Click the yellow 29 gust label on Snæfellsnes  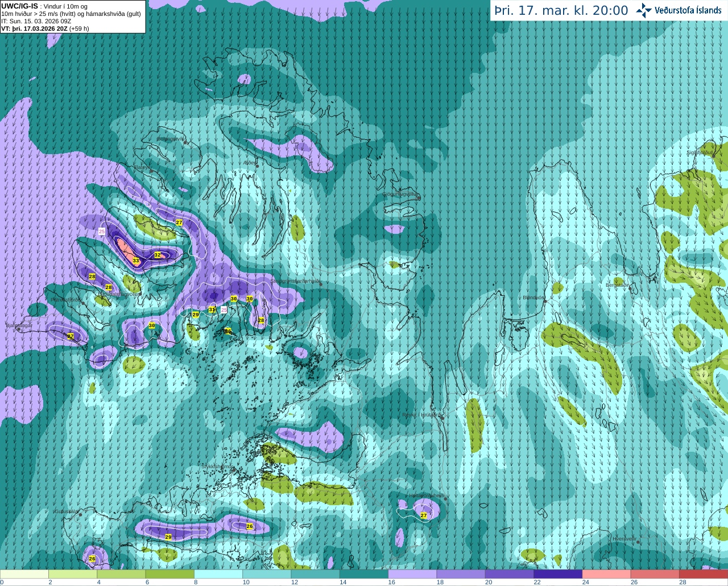pyautogui.click(x=168, y=537)
